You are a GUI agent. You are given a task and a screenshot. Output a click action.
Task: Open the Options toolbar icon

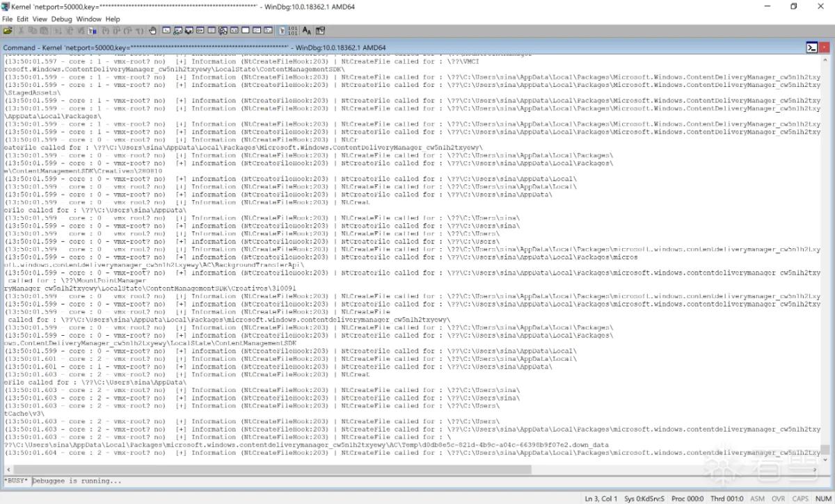(320, 31)
